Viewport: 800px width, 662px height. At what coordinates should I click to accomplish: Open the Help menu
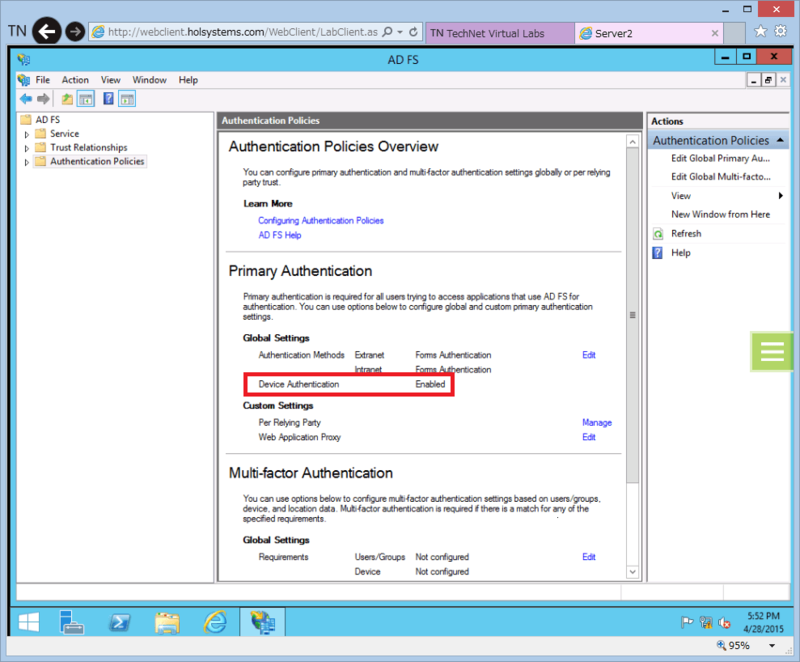click(x=188, y=80)
